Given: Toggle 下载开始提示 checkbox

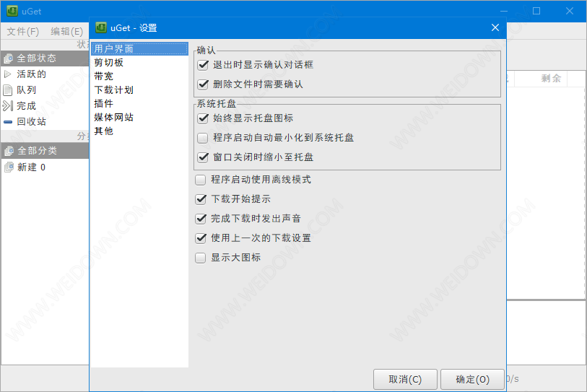Looking at the screenshot, I should (201, 199).
